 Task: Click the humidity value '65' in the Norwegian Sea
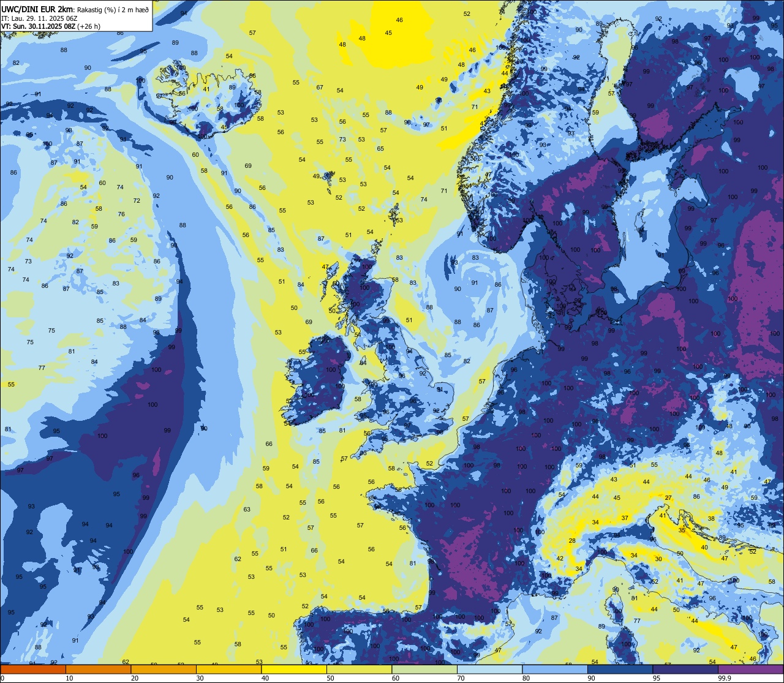pos(380,149)
